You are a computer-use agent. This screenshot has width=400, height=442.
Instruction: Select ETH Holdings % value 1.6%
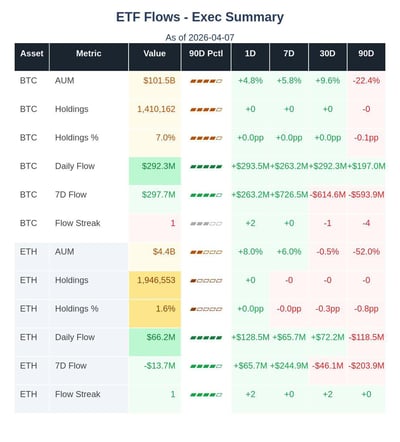[x=165, y=309]
